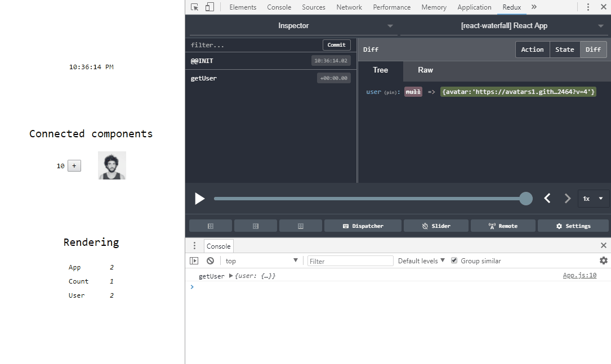Toggle Group similar checkbox
Viewport: 611px width, 364px height.
(x=454, y=260)
